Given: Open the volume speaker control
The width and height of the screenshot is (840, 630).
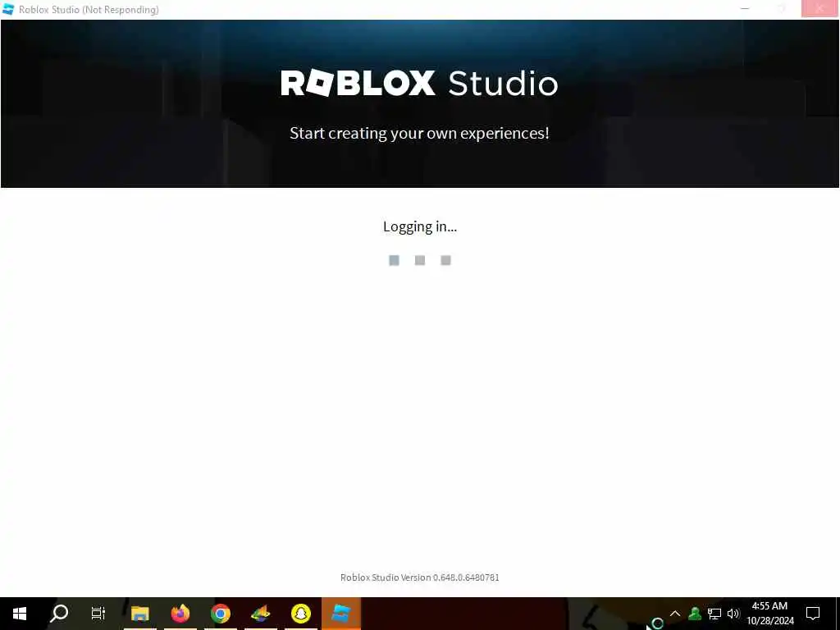Looking at the screenshot, I should click(733, 614).
